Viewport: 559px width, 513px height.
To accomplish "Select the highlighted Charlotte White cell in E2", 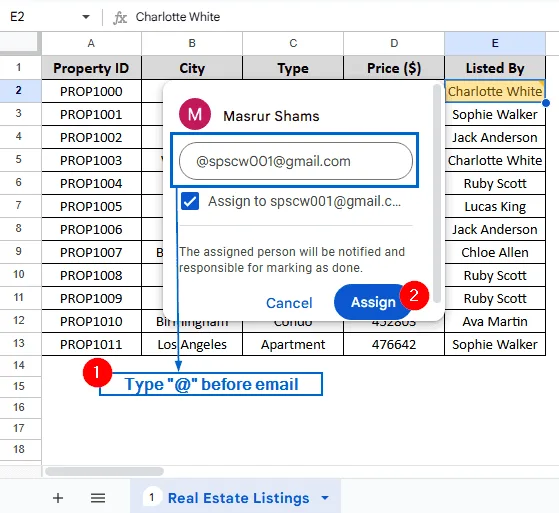I will (495, 91).
